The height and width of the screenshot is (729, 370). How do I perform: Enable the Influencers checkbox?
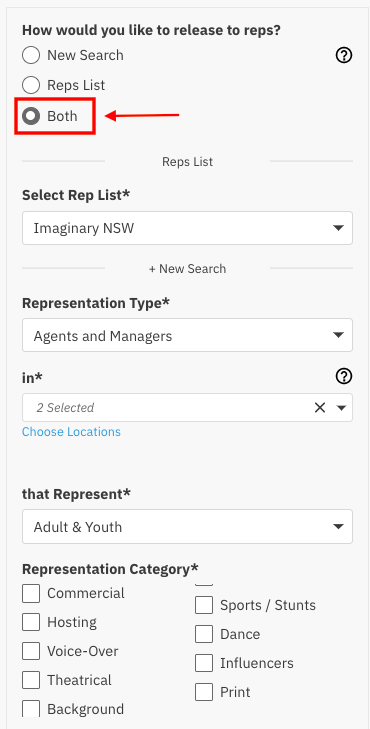[204, 663]
